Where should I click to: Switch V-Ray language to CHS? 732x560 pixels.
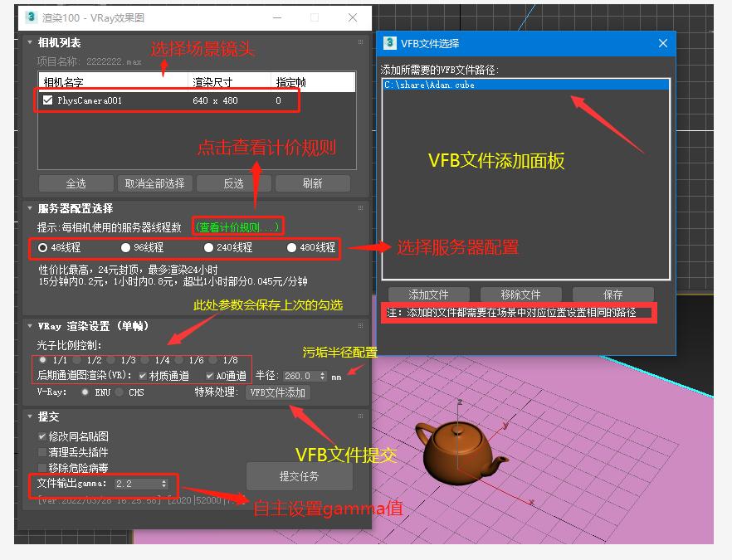click(x=119, y=392)
